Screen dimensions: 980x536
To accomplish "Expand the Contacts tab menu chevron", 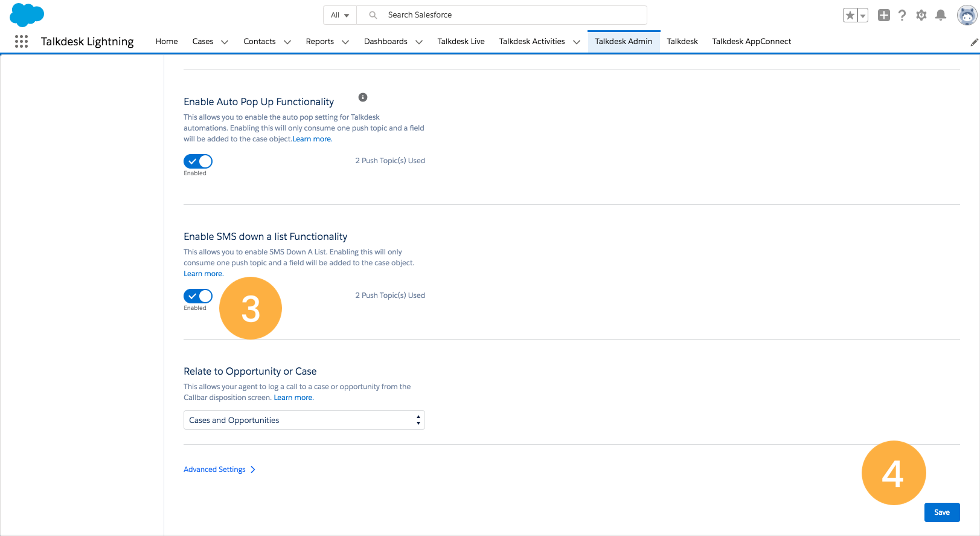I will click(287, 42).
